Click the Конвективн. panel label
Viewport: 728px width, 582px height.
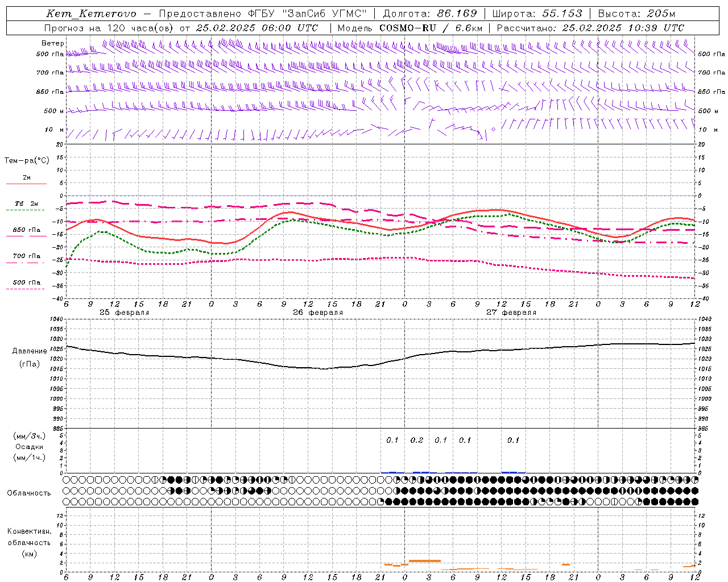tap(29, 531)
